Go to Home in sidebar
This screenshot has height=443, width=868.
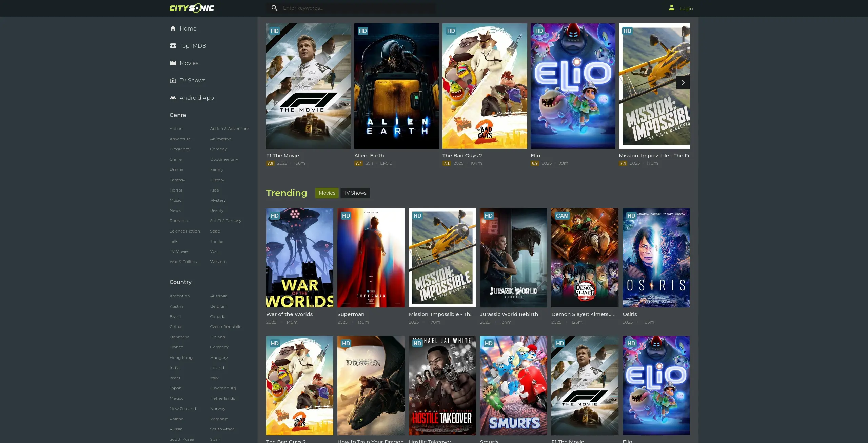pyautogui.click(x=188, y=28)
